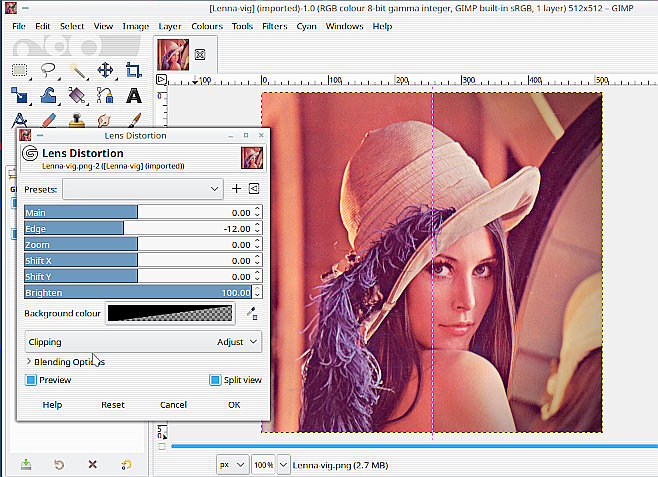Click the OK button

tap(234, 405)
